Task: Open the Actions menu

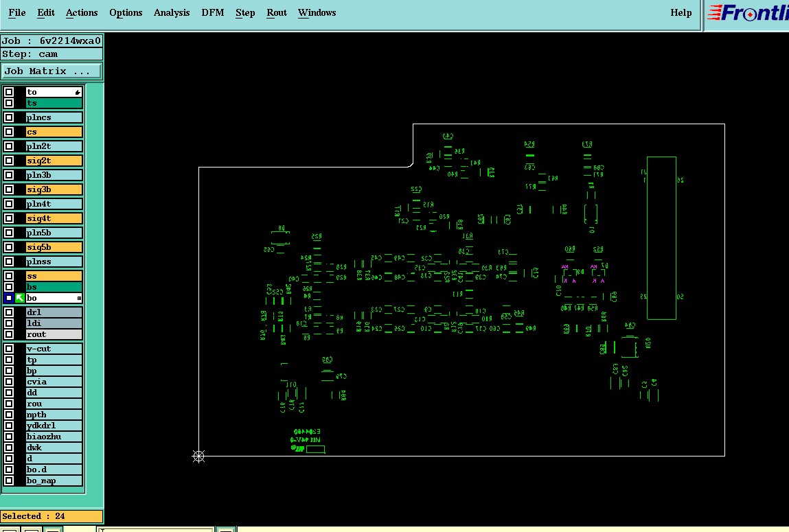Action: pyautogui.click(x=82, y=12)
